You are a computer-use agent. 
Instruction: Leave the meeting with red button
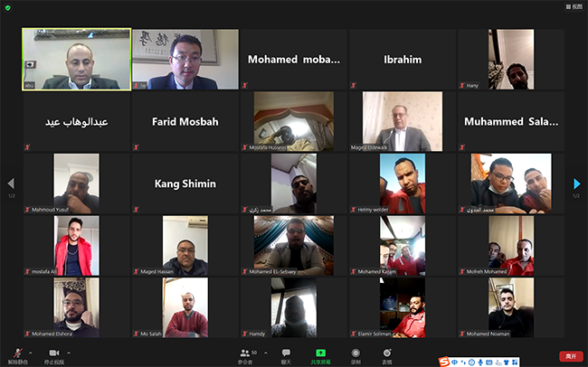[571, 356]
